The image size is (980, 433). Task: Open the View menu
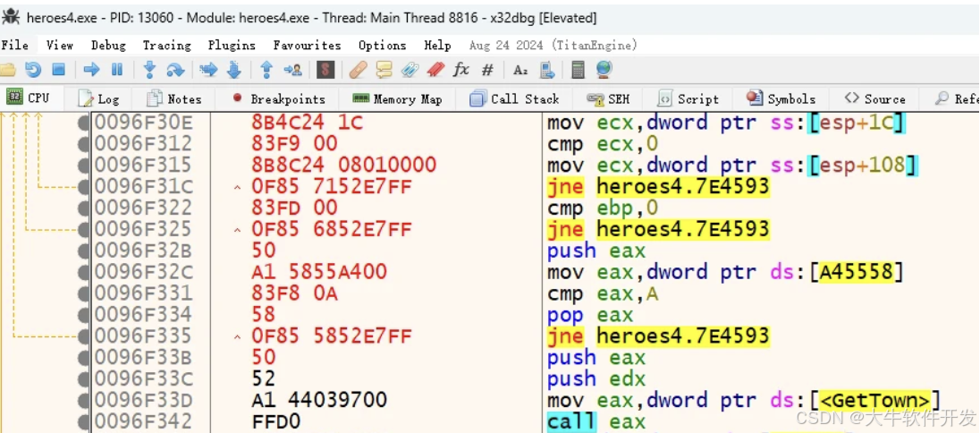[x=60, y=45]
